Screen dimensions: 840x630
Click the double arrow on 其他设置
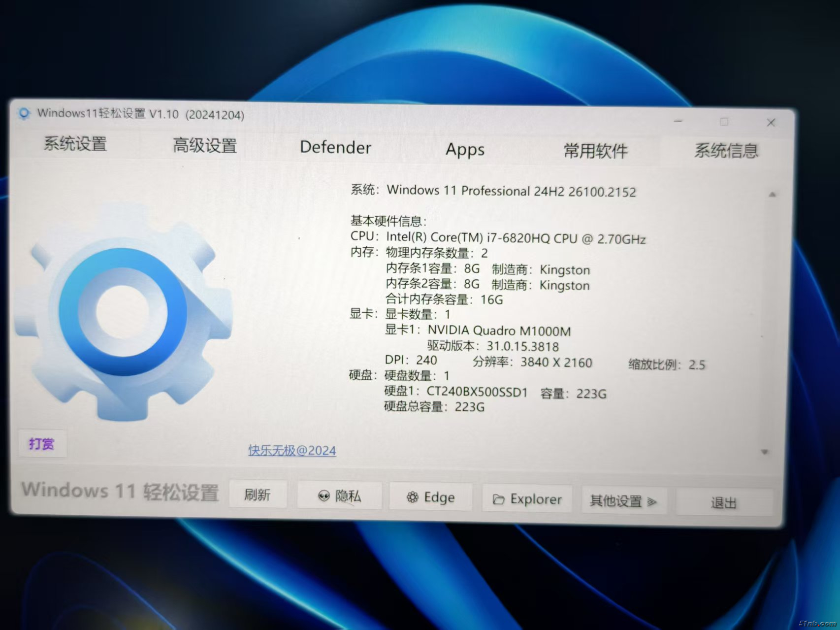click(652, 502)
